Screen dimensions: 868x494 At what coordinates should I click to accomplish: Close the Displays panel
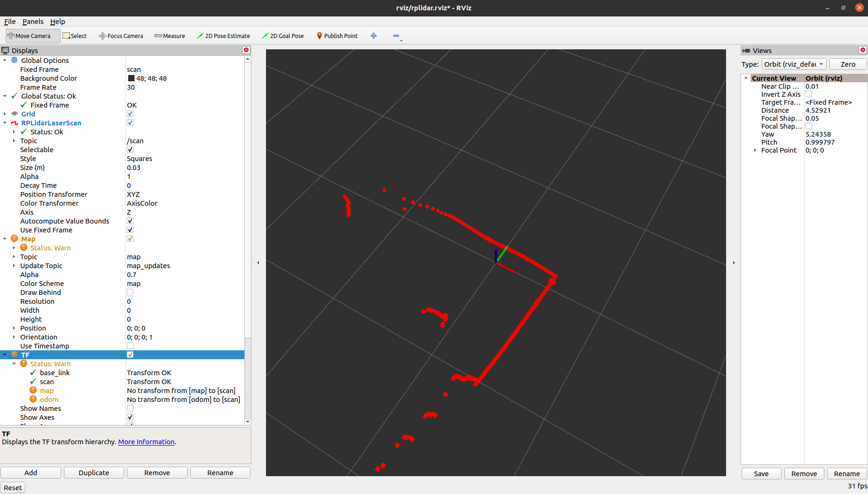point(246,50)
